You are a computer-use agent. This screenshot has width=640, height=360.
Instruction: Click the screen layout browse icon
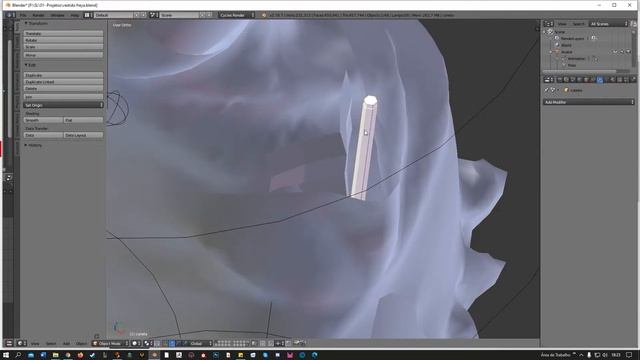(87, 15)
